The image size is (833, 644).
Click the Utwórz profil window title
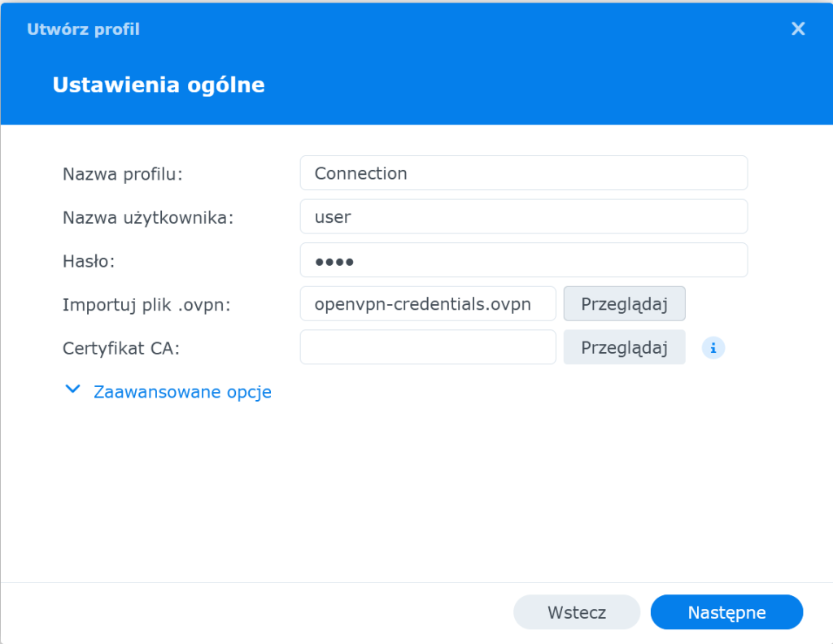coord(83,29)
